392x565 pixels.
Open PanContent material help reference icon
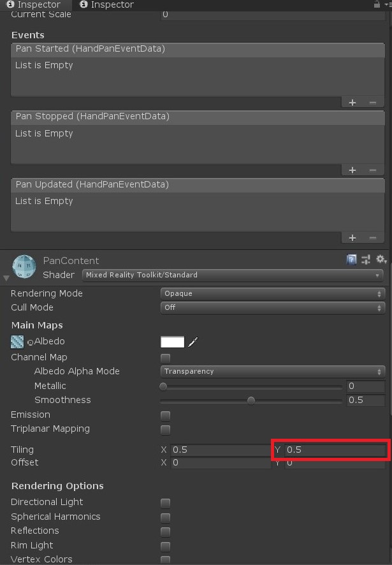pos(351,260)
